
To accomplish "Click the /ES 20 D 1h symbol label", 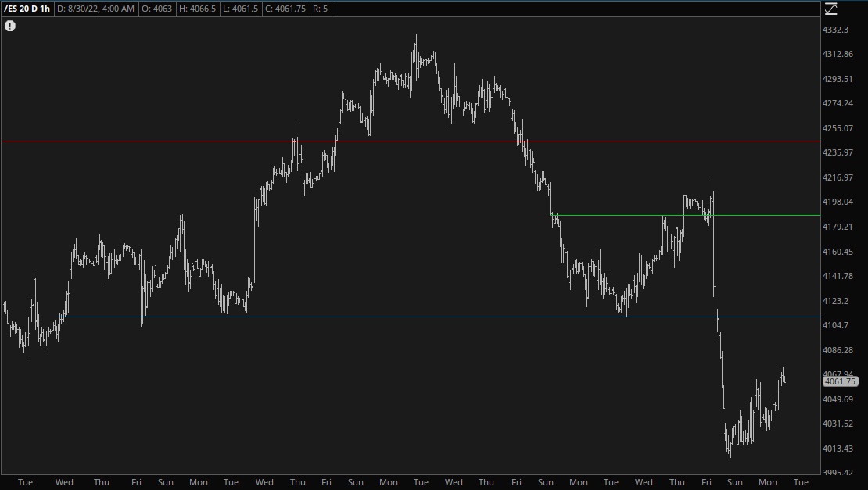I will [27, 9].
